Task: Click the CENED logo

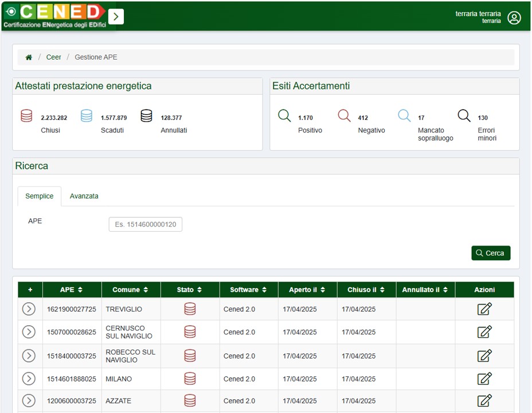Action: tap(55, 16)
